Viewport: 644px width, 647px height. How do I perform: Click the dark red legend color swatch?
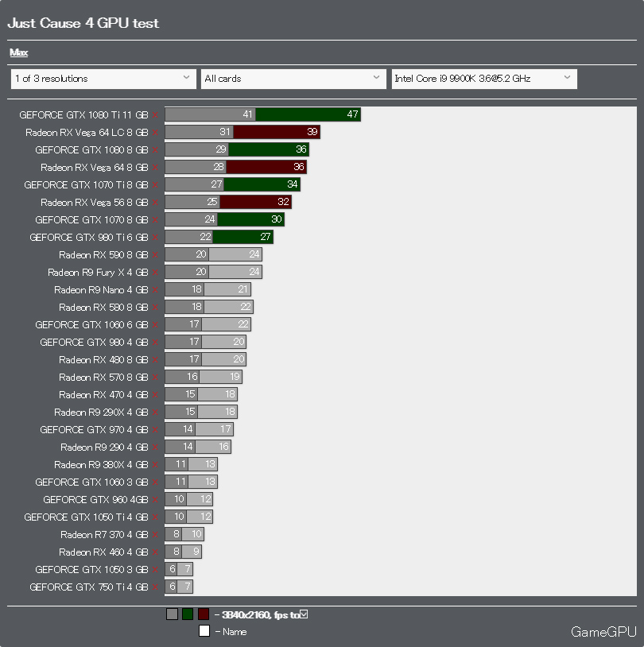[204, 614]
